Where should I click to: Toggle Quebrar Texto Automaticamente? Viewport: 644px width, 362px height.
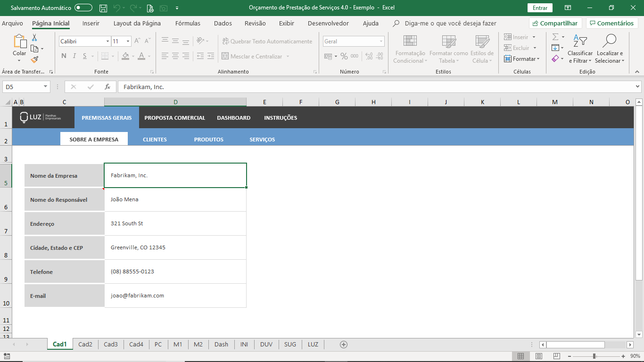(267, 41)
